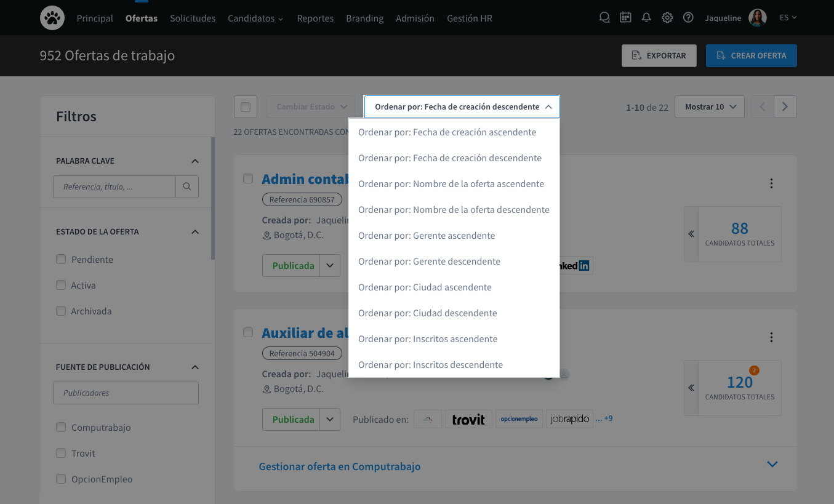The height and width of the screenshot is (504, 834).
Task: Choose sort by Inscritos descendente
Action: pos(430,365)
